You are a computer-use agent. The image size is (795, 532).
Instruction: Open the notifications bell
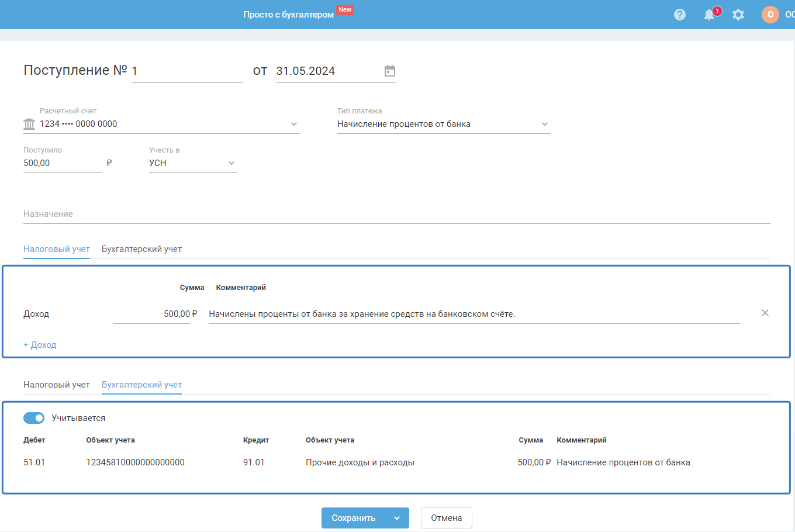click(x=709, y=15)
